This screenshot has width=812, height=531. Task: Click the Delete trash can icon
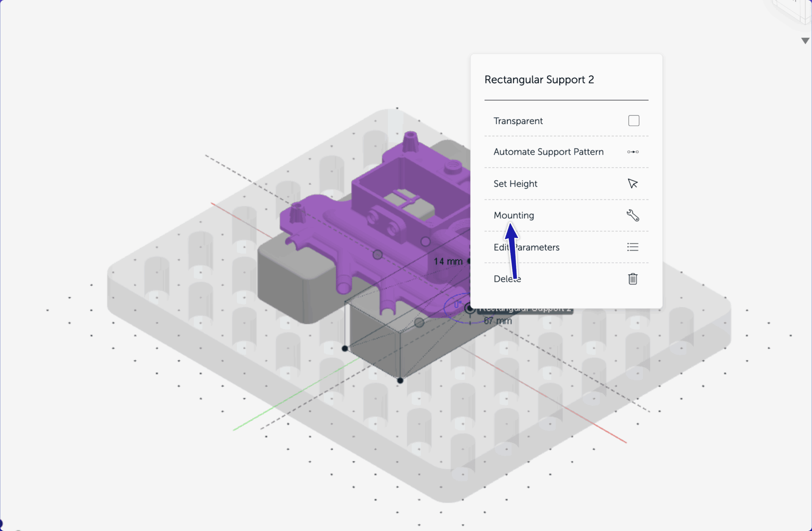click(x=632, y=279)
